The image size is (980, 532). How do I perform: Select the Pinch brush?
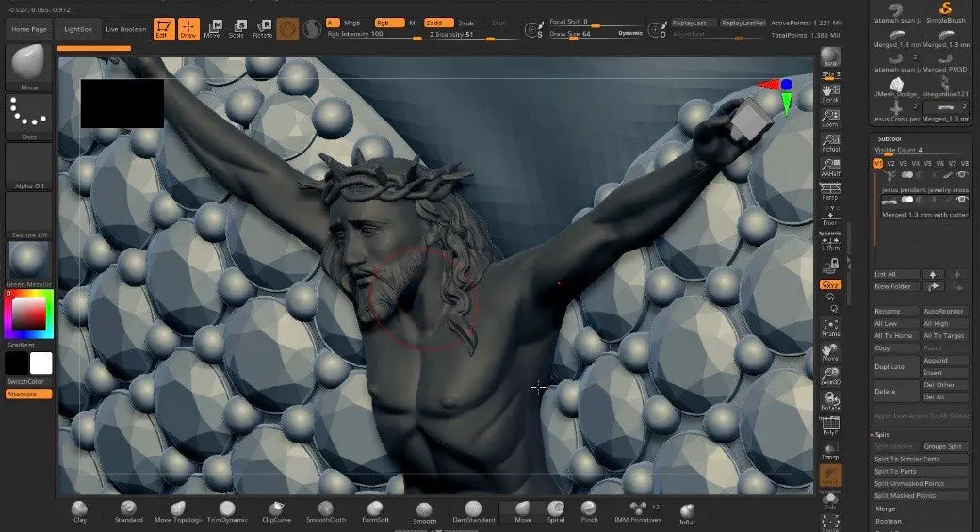[589, 512]
